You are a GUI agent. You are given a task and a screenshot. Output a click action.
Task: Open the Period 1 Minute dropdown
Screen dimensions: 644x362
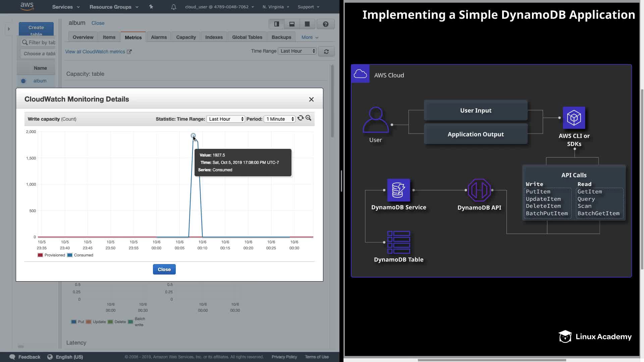279,119
